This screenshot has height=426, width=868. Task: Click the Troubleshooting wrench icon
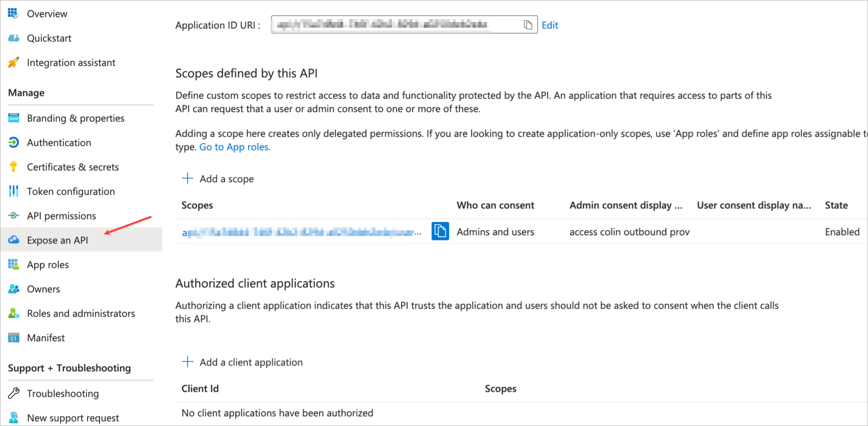coord(13,393)
